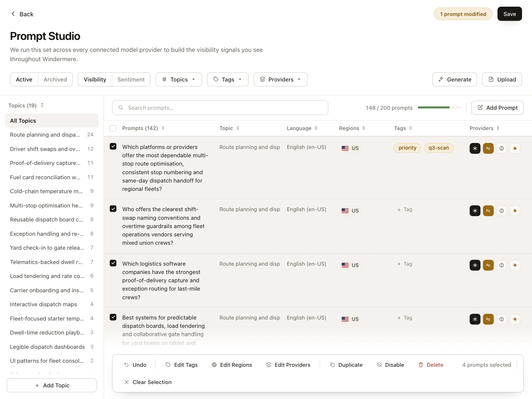The image size is (532, 399).
Task: Click the Clear Selection X icon
Action: pyautogui.click(x=126, y=382)
